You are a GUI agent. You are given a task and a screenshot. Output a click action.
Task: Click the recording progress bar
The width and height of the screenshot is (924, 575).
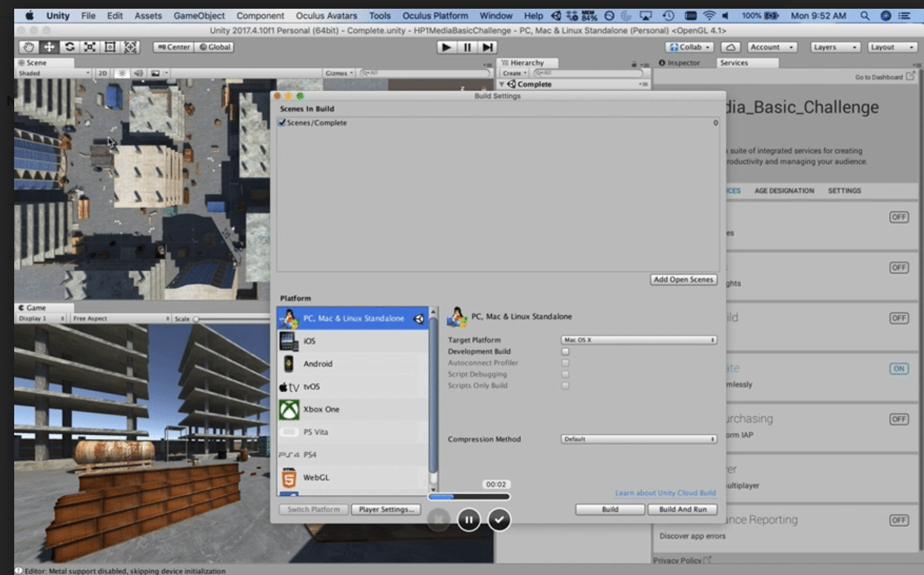469,497
